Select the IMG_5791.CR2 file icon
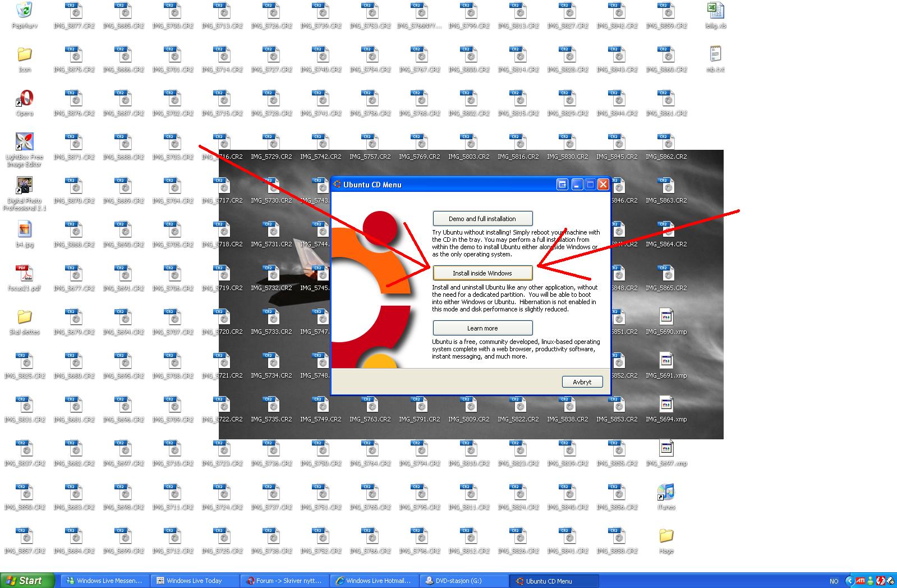This screenshot has height=588, width=897. [420, 405]
